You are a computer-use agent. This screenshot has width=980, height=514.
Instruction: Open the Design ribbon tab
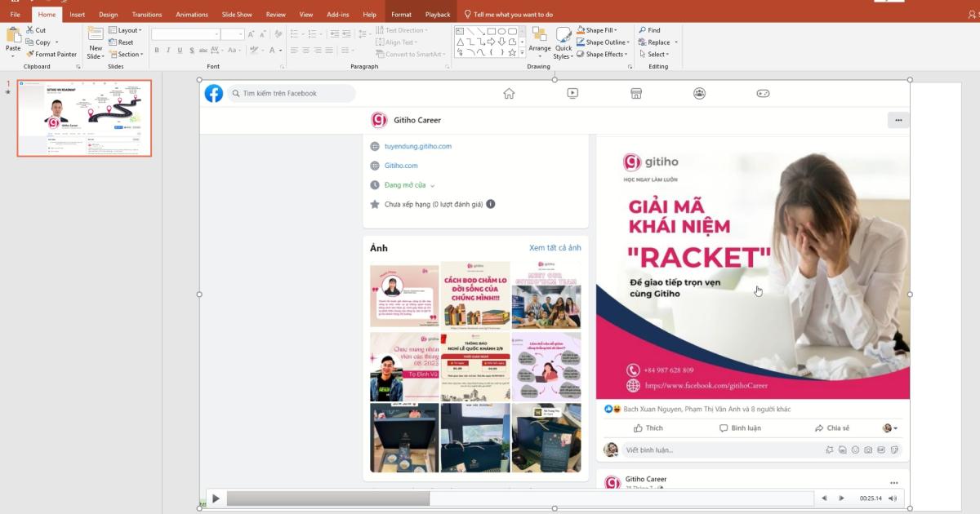click(x=107, y=14)
